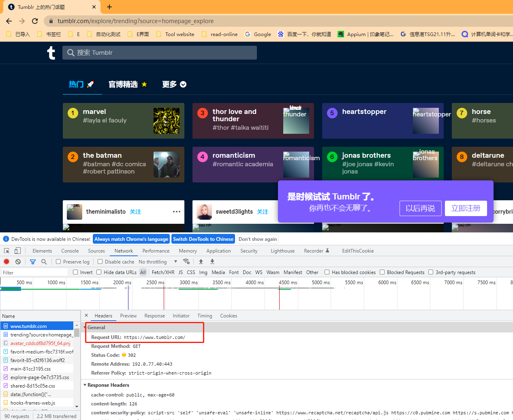Click the 立即注册 sign-up button
Screen dimensions: 513x420
pyautogui.click(x=466, y=208)
